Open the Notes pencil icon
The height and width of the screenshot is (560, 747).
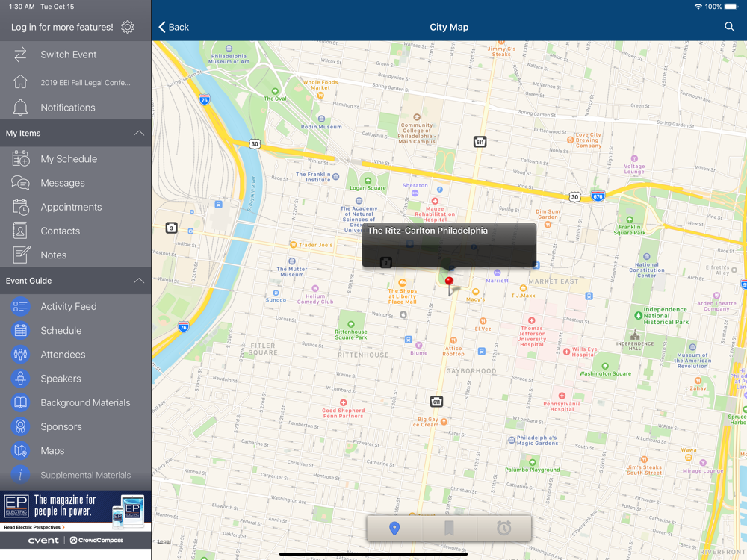pos(20,255)
